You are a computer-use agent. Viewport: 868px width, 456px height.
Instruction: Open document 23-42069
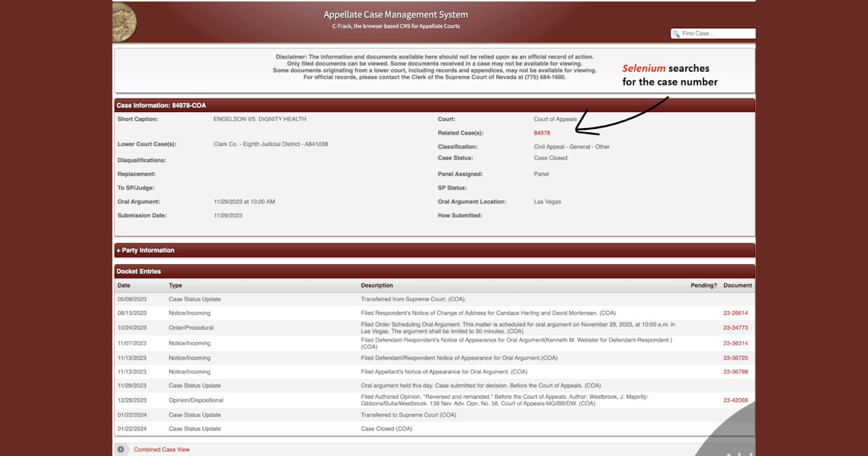click(x=736, y=400)
